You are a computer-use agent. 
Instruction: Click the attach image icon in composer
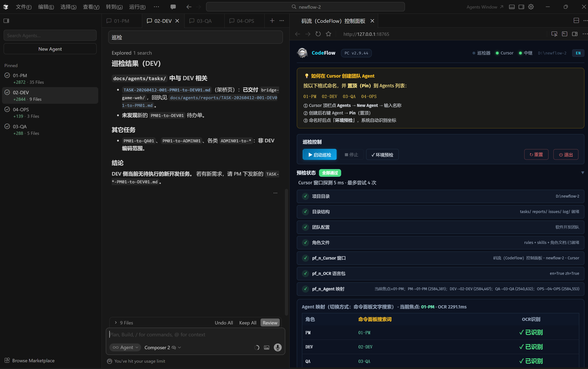point(266,347)
